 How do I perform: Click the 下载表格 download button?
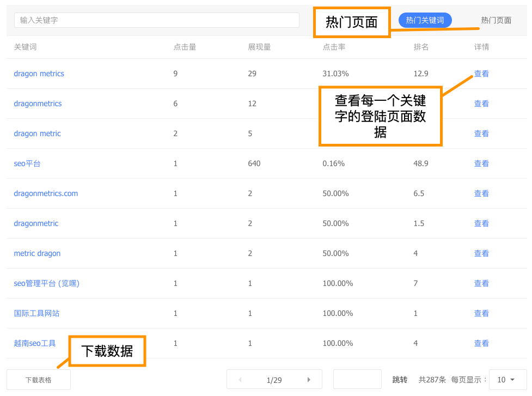click(39, 380)
